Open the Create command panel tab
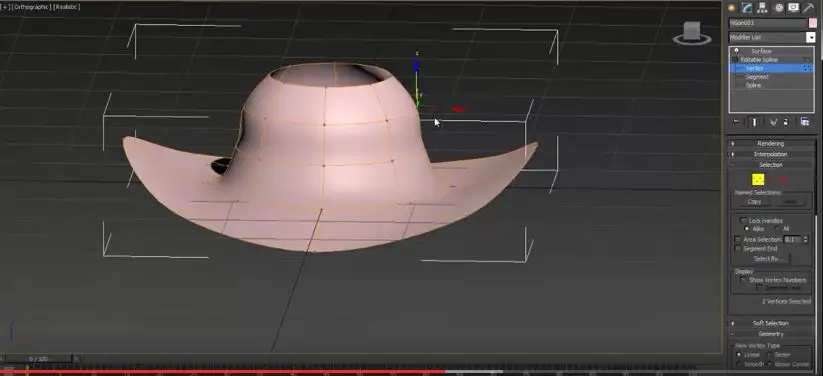 pyautogui.click(x=731, y=8)
